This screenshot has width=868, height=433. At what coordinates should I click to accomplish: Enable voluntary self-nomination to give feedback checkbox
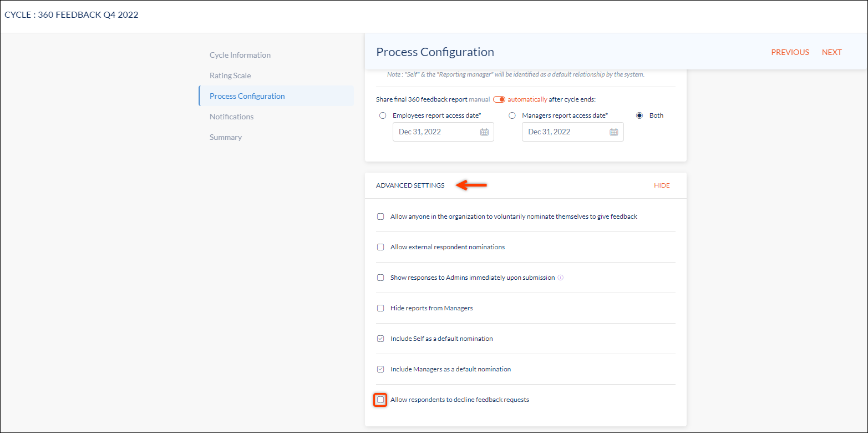click(380, 216)
